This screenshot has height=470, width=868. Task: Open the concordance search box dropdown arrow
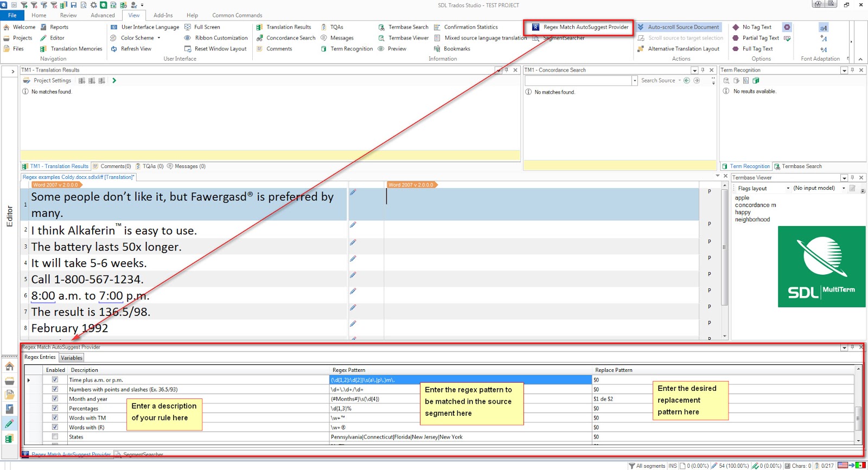click(x=635, y=81)
